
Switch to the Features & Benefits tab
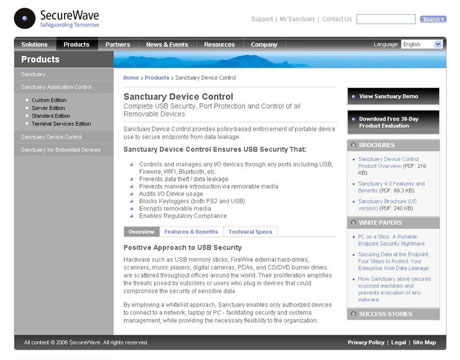tap(191, 232)
